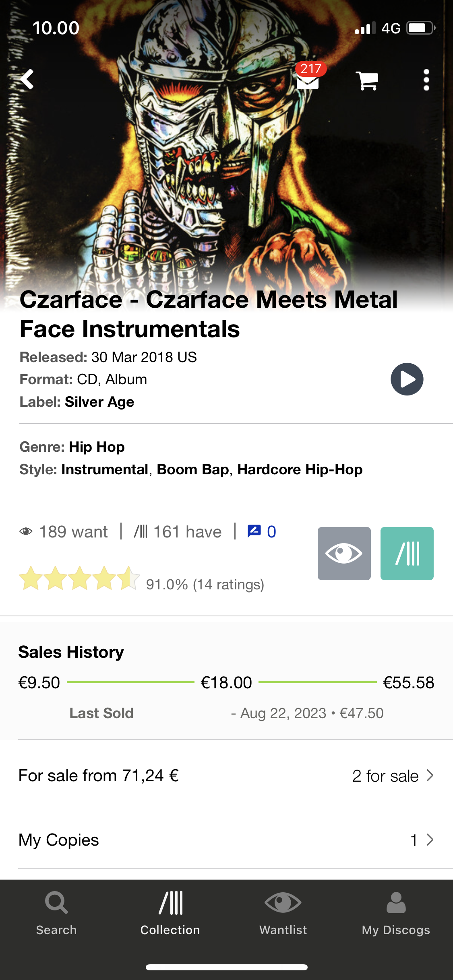Open the inbox with 217 messages

coord(308,80)
